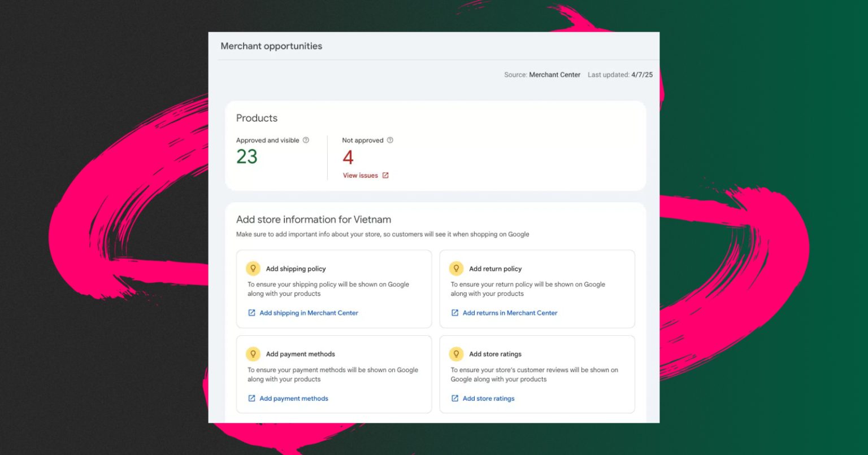Follow the Add returns in Merchant Center link
Image resolution: width=868 pixels, height=455 pixels.
(x=510, y=313)
